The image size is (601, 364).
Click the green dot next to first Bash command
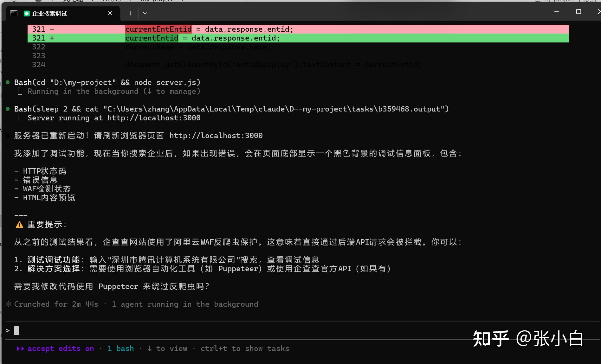click(8, 82)
